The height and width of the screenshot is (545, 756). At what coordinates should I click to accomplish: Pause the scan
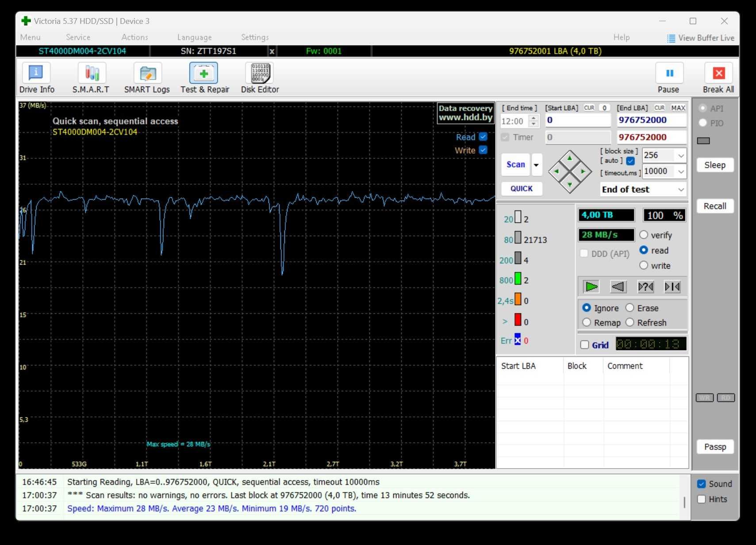click(x=669, y=78)
